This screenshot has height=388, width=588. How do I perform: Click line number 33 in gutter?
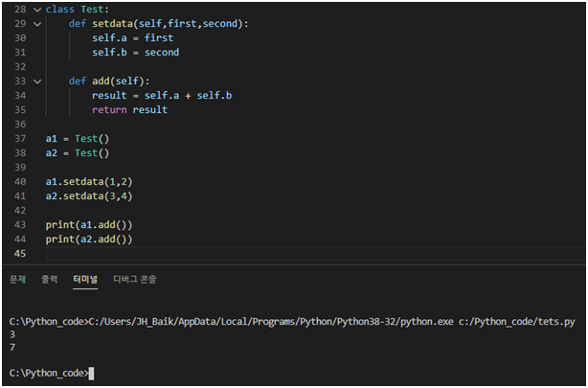pos(20,81)
